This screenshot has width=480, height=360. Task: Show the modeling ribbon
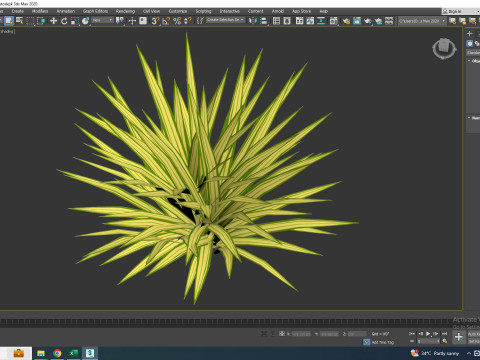(x=300, y=21)
